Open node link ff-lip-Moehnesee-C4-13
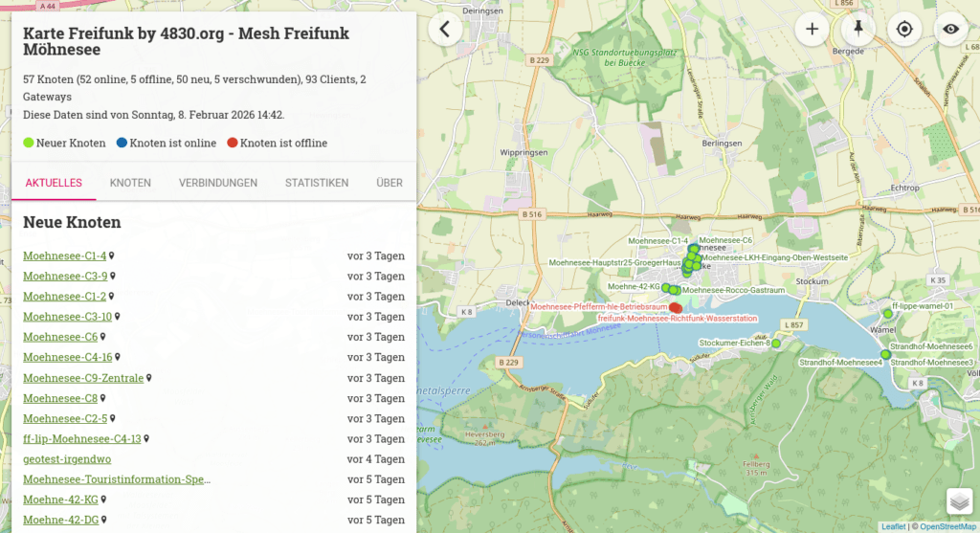Screen dimensions: 980x533 82,438
